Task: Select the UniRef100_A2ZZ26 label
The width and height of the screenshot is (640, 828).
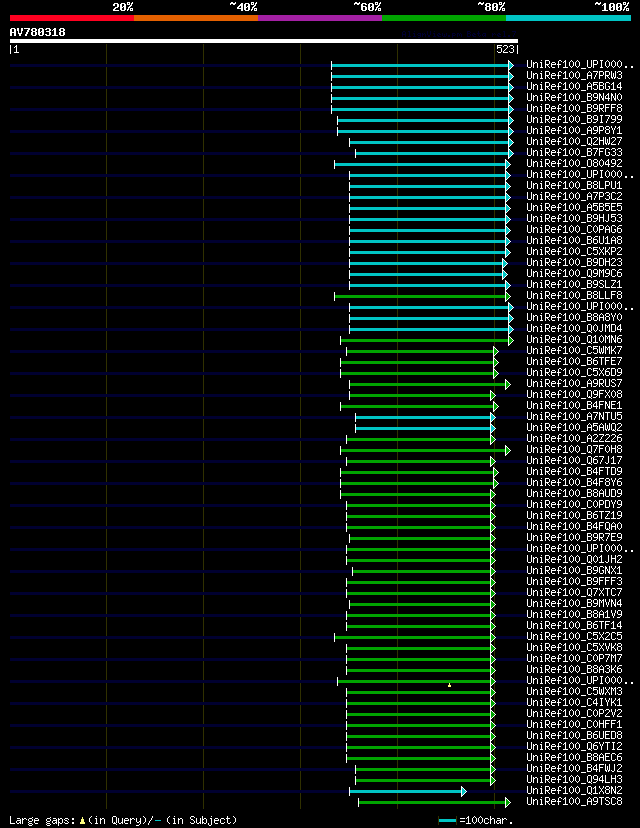Action: [x=574, y=439]
